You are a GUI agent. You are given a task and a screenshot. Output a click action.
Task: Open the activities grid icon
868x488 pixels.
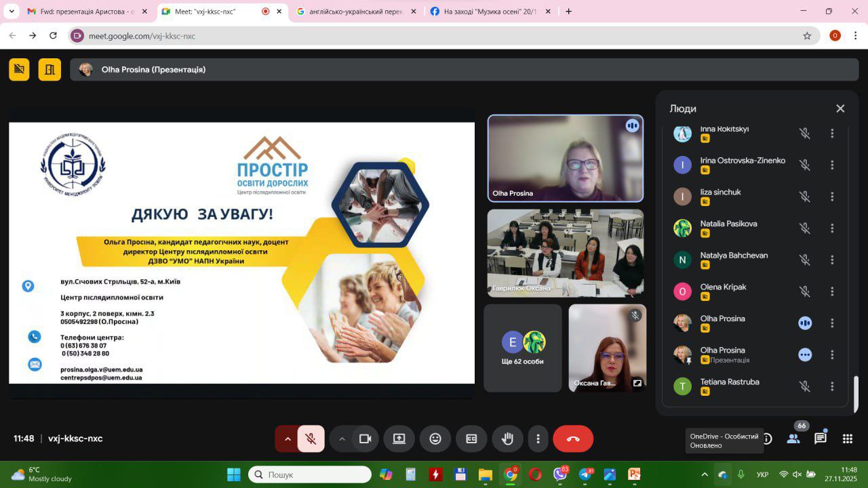point(847,439)
